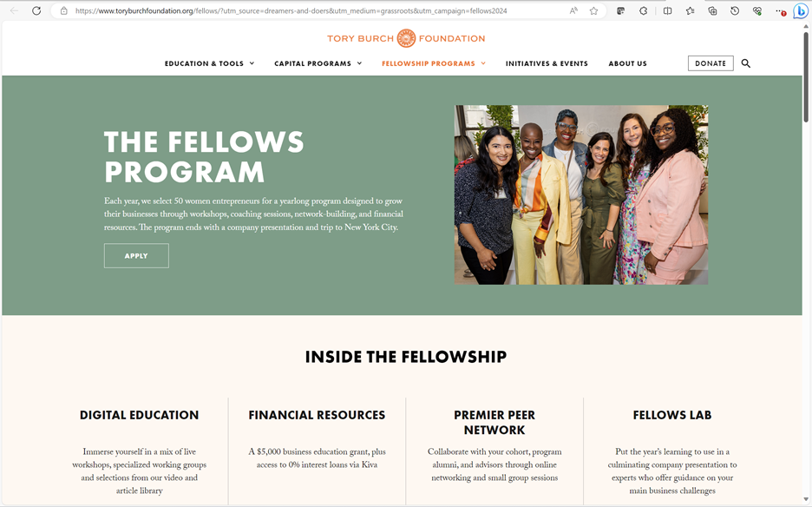Click the Tory Burch Foundation logo

click(406, 38)
